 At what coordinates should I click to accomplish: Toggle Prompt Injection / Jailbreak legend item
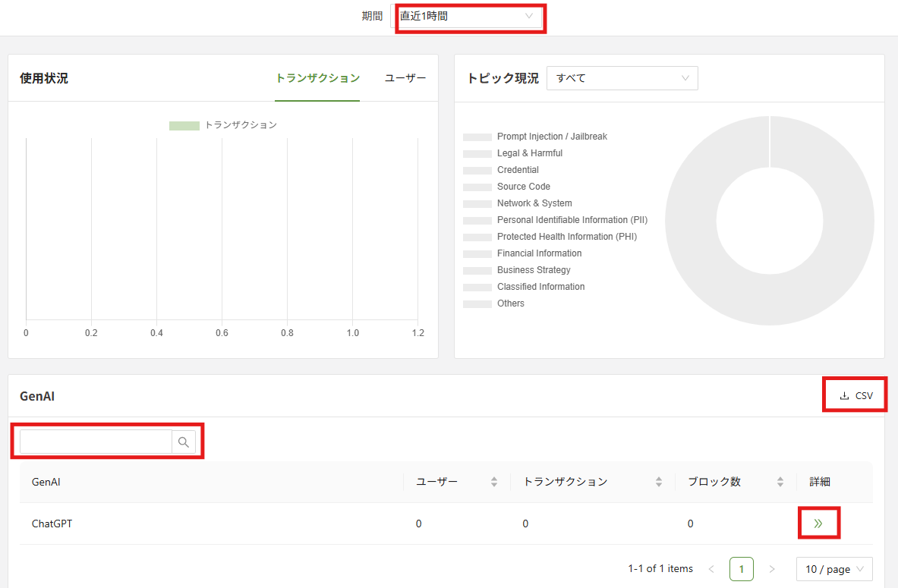552,137
